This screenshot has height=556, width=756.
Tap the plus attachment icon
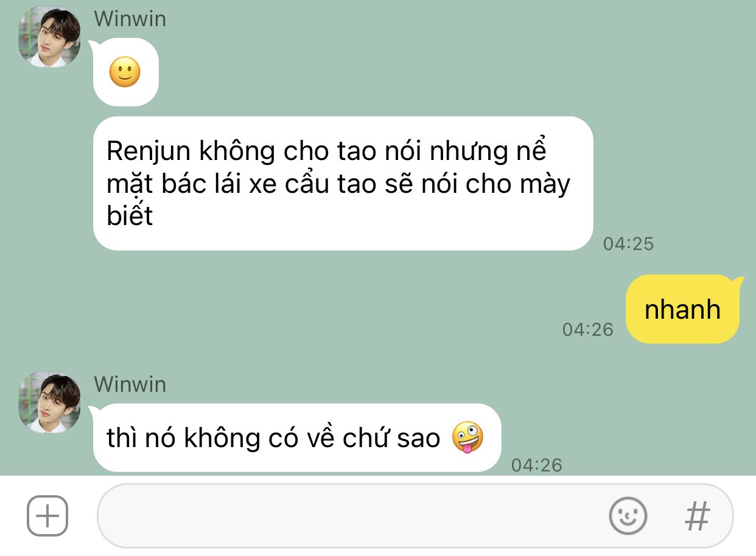tap(47, 516)
